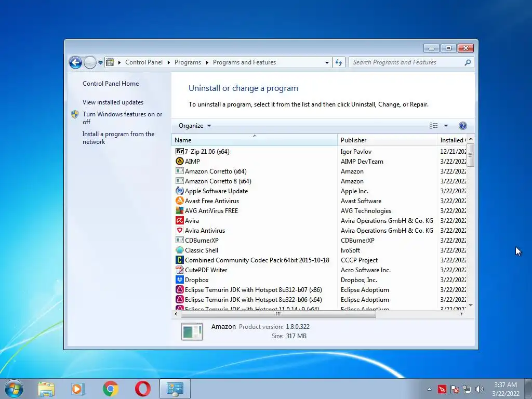Click the horizontal scrollbar thumb
Image resolution: width=532 pixels, height=399 pixels.
click(278, 314)
